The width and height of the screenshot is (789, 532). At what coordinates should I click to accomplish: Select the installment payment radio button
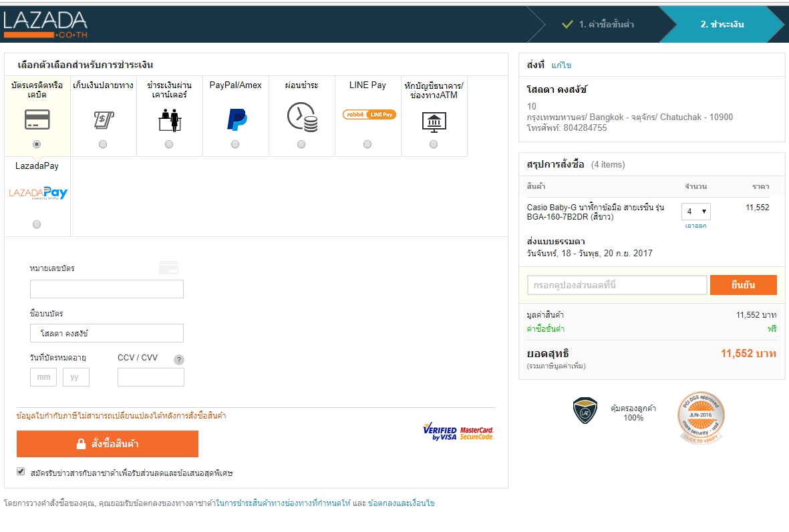pos(301,144)
